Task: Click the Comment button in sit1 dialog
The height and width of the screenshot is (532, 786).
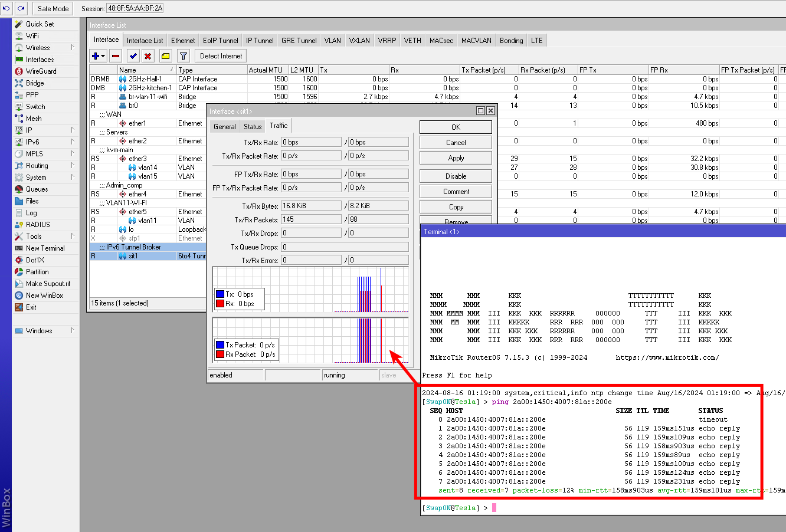Action: tap(456, 192)
